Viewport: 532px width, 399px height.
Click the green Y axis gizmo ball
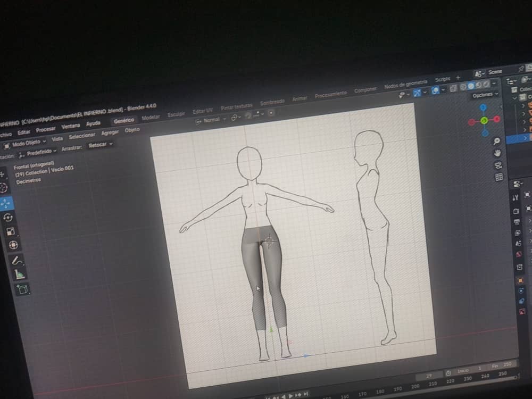[484, 120]
